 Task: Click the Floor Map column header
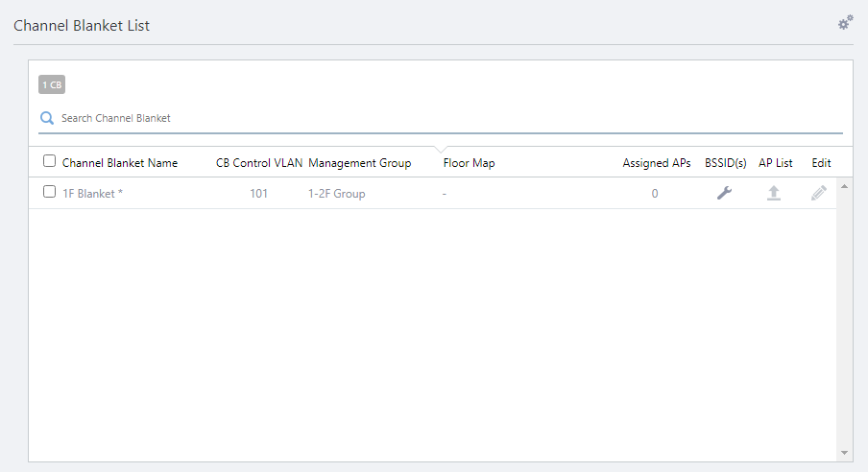pyautogui.click(x=469, y=163)
